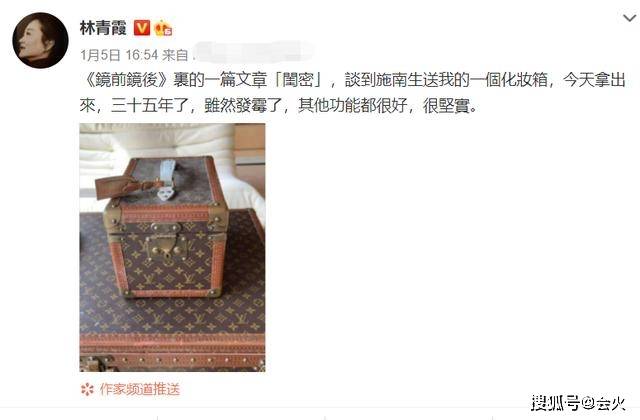
Task: Enlarge the monogram makeup box photo
Action: tap(172, 247)
